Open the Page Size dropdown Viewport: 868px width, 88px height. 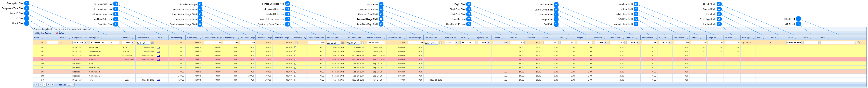[x=71, y=85]
